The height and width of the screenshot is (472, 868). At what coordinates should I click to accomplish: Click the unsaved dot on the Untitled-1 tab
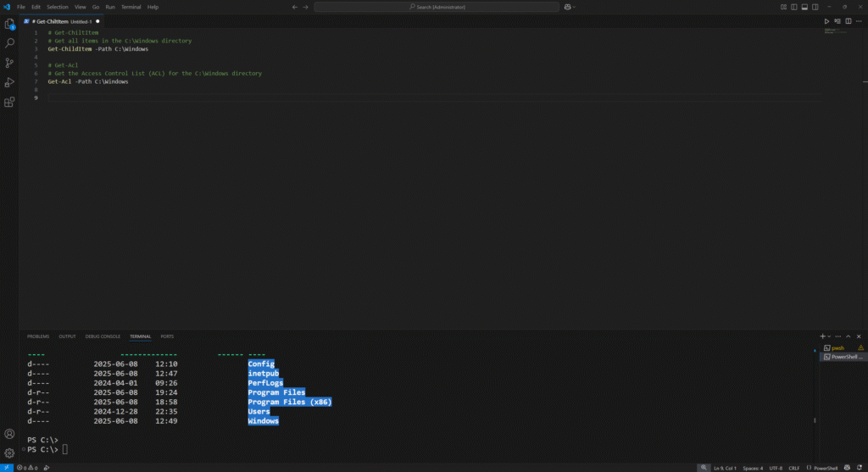(x=98, y=21)
